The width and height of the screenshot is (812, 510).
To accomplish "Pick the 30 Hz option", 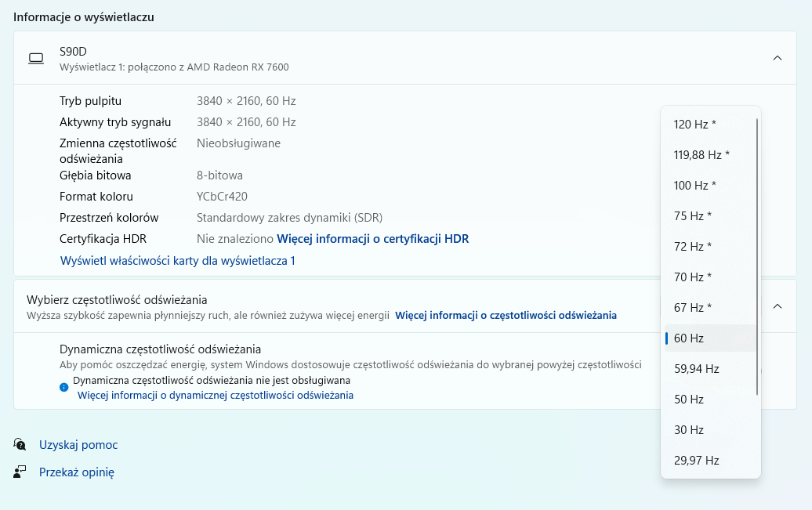I will click(x=709, y=430).
